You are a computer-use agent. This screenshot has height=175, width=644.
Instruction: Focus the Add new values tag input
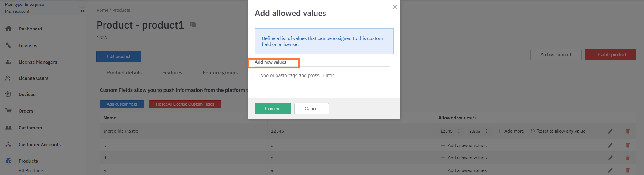click(x=322, y=76)
